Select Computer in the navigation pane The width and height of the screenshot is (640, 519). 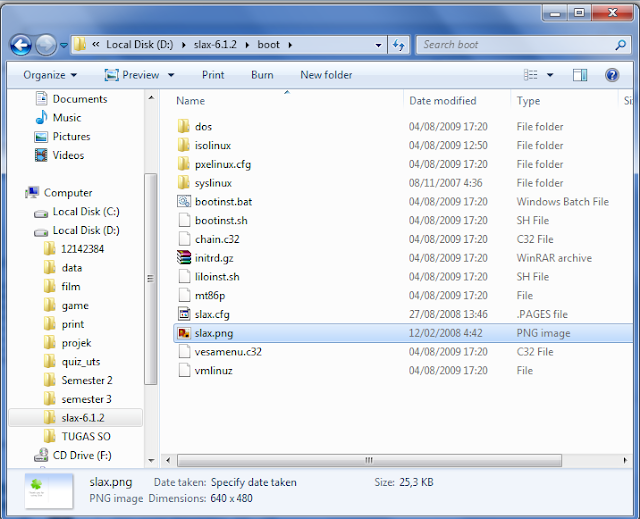point(59,193)
